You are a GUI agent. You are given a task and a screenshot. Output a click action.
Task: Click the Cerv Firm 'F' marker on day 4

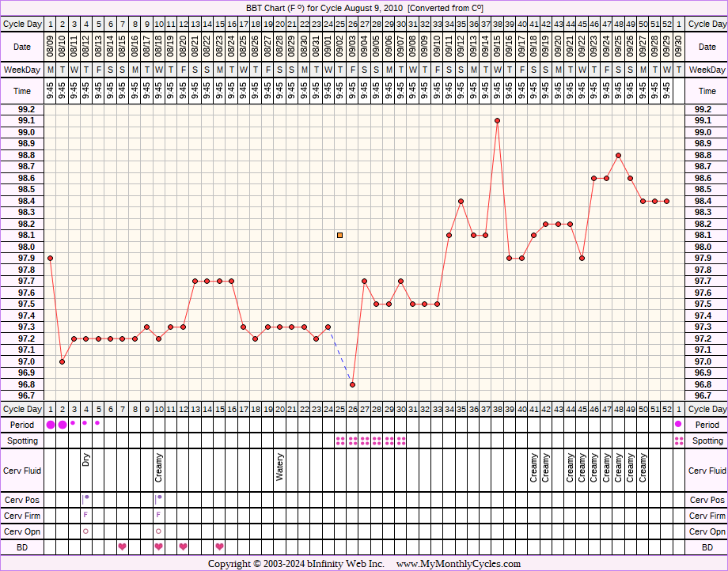[85, 515]
